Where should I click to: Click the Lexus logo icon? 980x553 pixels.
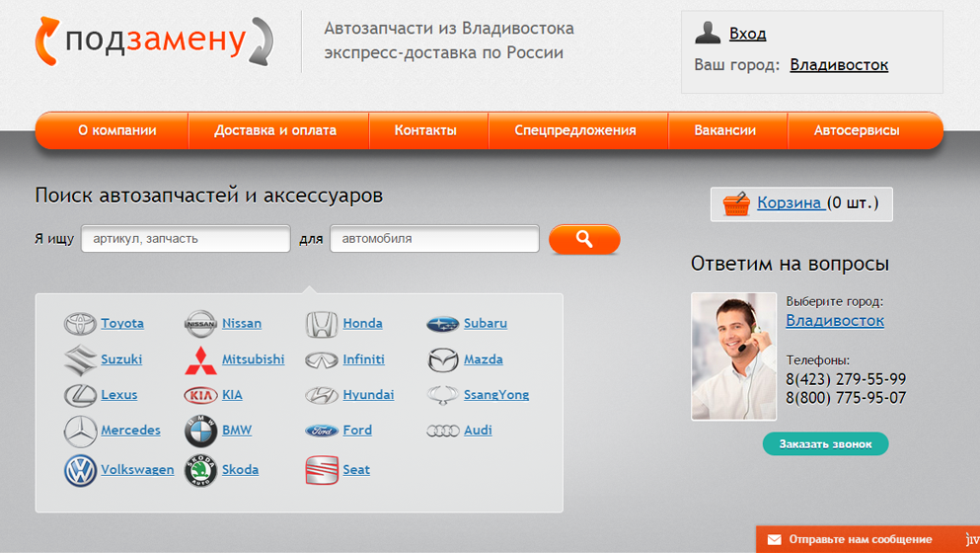pos(80,395)
